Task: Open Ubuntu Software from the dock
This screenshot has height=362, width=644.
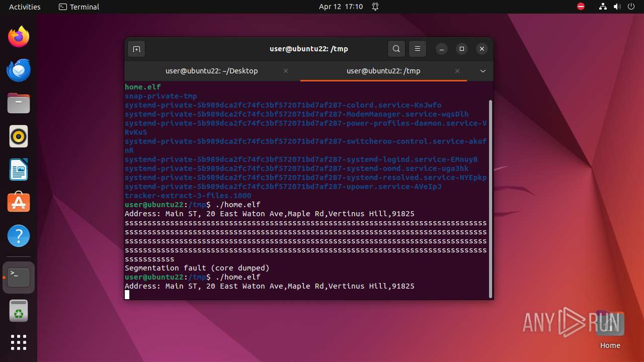Action: coord(19,203)
